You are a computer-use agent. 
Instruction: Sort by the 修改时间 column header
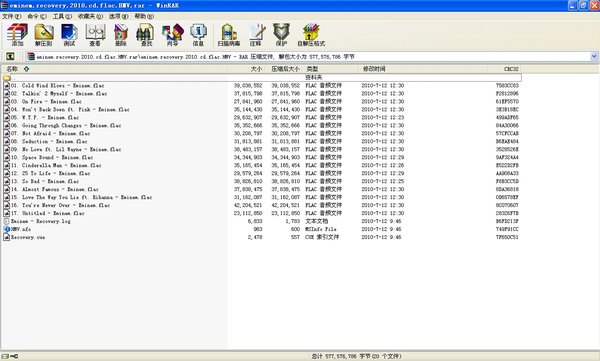423,69
